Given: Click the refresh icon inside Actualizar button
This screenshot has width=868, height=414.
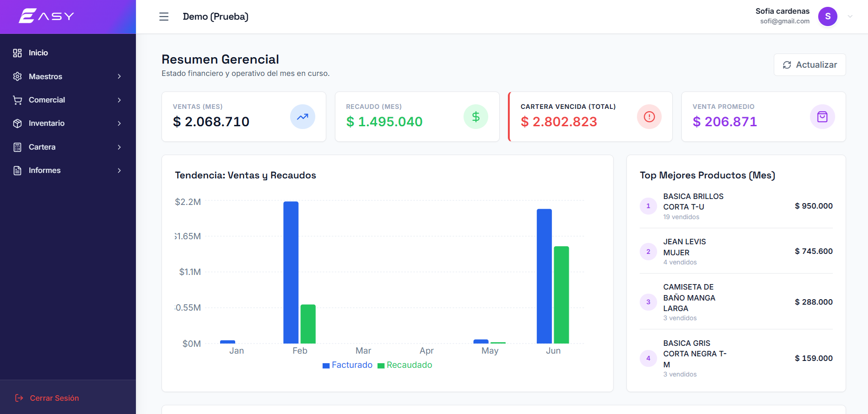Looking at the screenshot, I should 787,65.
